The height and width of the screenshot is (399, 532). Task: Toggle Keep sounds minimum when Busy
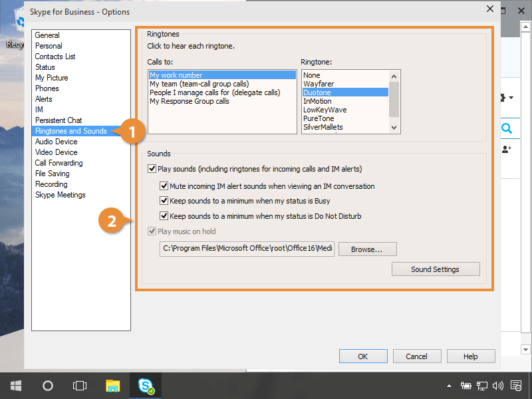coord(164,201)
